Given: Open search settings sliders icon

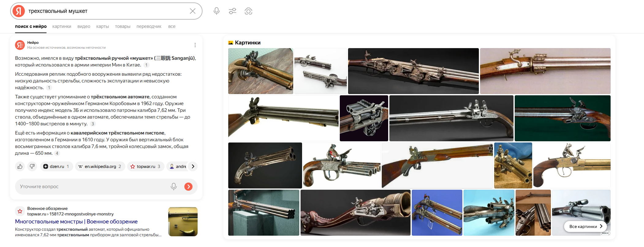Looking at the screenshot, I should tap(233, 11).
